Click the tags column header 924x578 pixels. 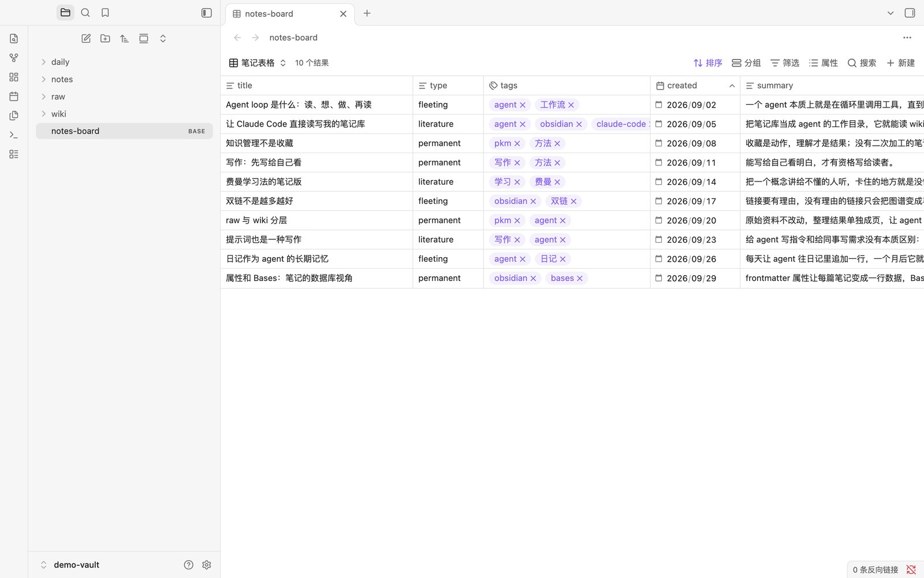[x=567, y=86]
